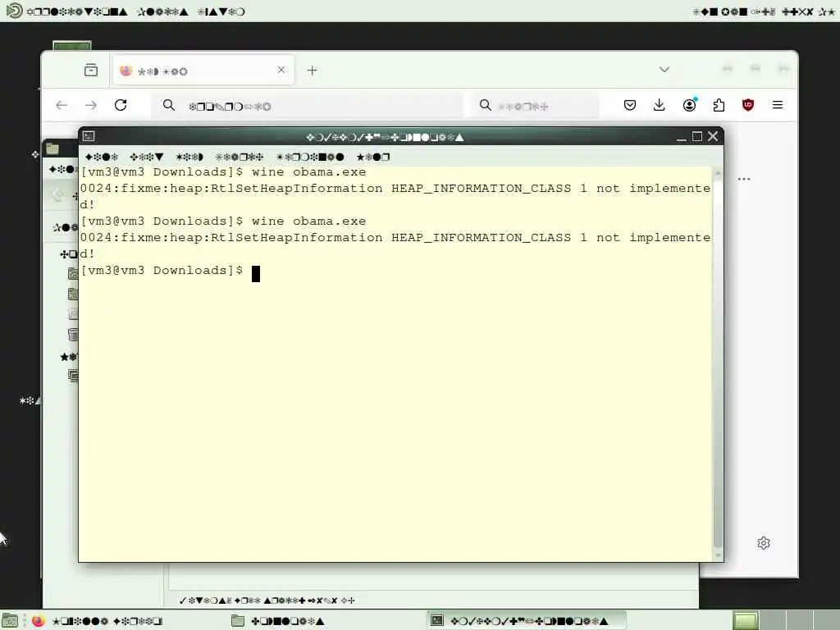Open the new tab page settings gear

764,543
